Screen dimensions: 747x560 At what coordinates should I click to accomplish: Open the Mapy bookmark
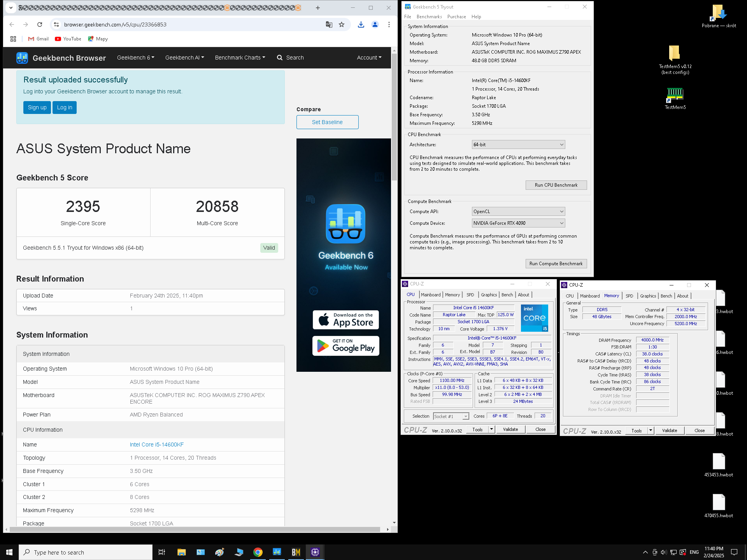pyautogui.click(x=98, y=39)
